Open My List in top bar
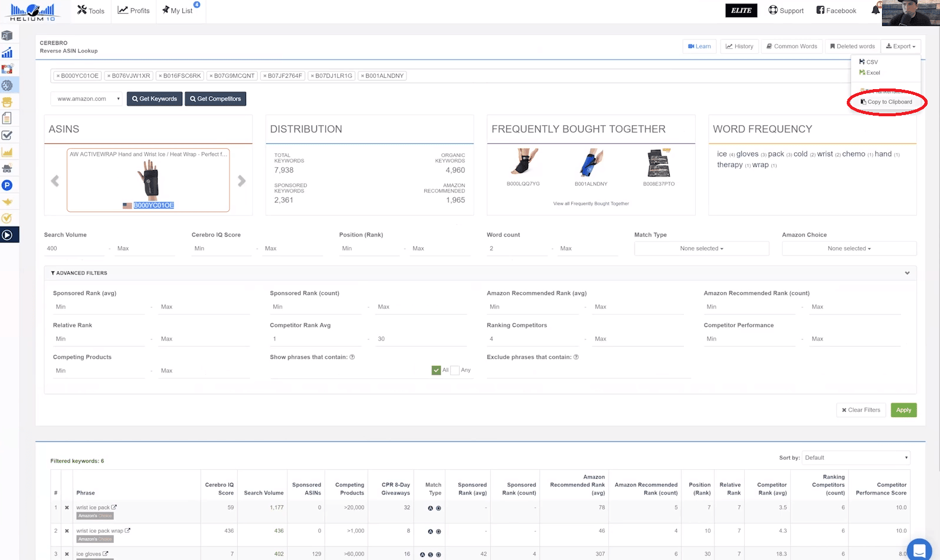 click(178, 11)
